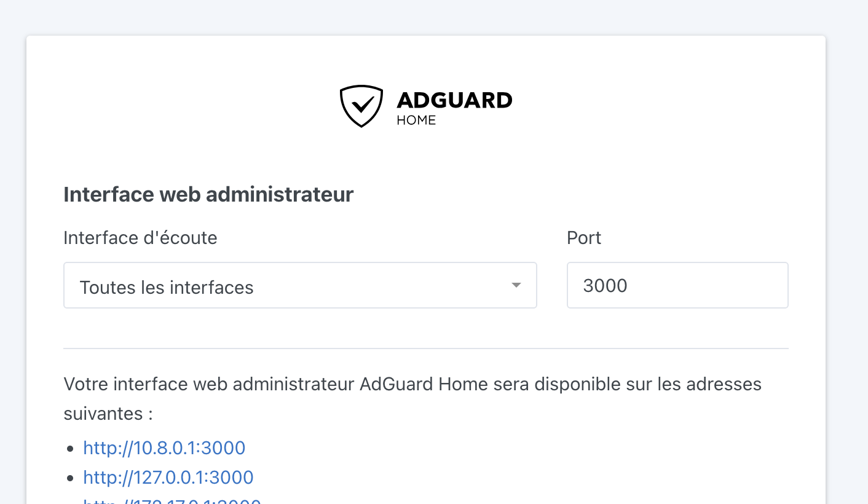Open the Interface d'écoute dropdown

coord(300,285)
